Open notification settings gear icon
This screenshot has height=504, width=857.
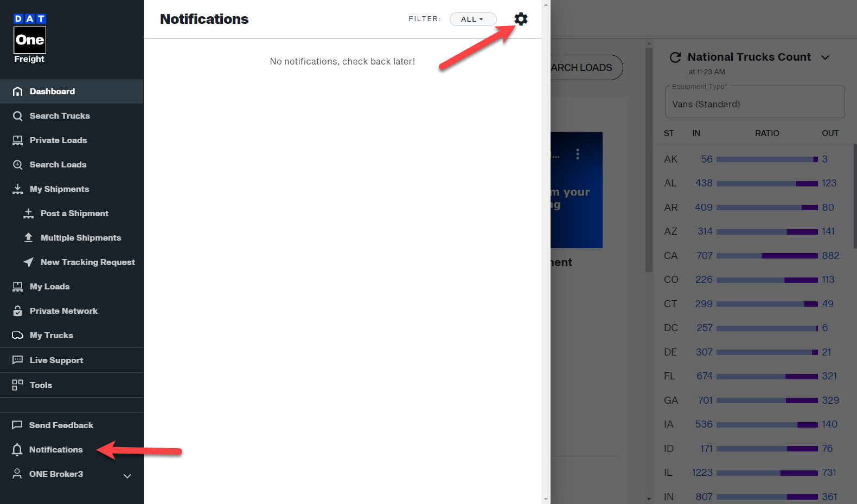(521, 19)
